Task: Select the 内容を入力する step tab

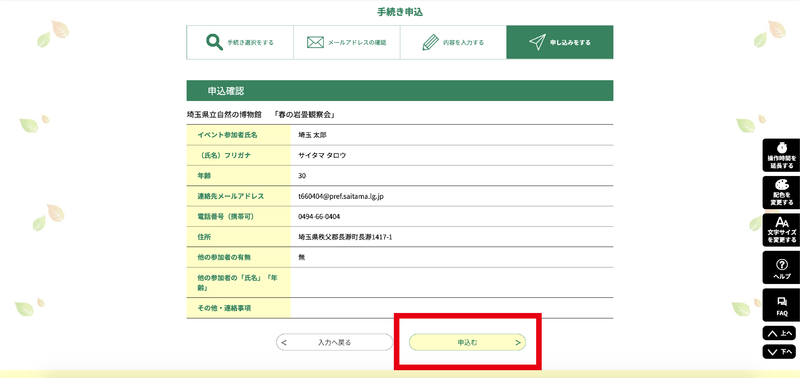Action: click(x=453, y=42)
